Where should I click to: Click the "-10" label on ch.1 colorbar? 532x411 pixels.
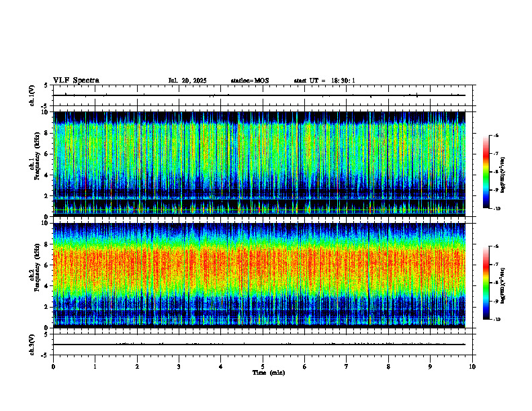(496, 209)
